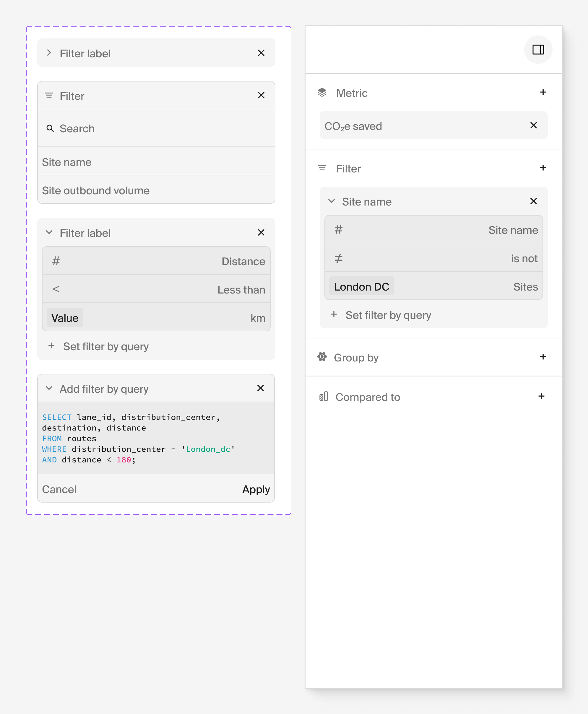Screen dimensions: 588x714
Task: Apply the SQL filter query
Action: click(x=256, y=489)
